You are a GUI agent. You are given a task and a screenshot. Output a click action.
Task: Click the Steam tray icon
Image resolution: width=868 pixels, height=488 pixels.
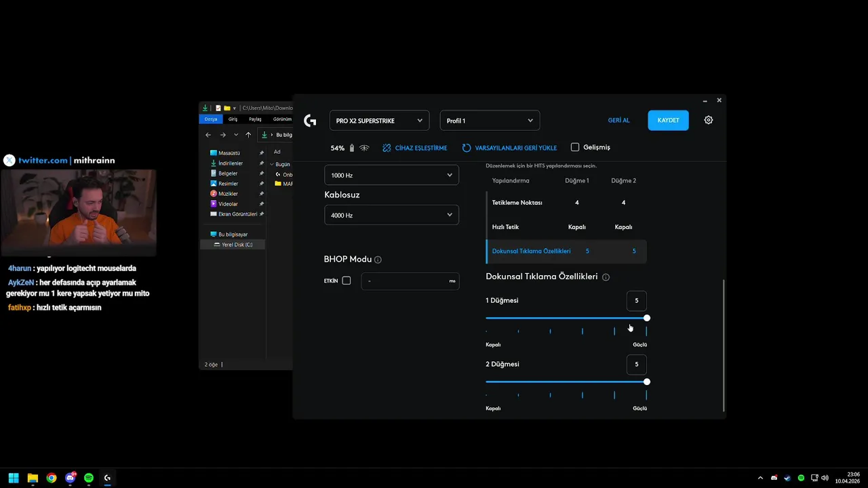point(787,478)
